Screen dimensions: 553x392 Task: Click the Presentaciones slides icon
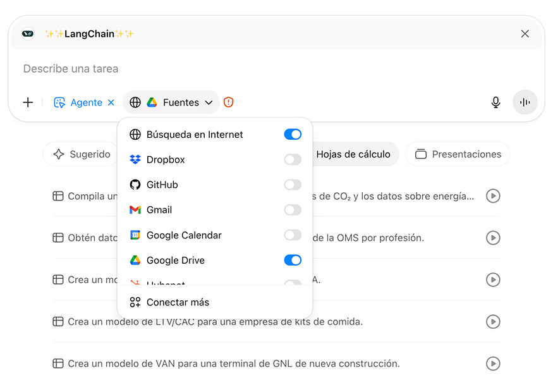(x=421, y=154)
